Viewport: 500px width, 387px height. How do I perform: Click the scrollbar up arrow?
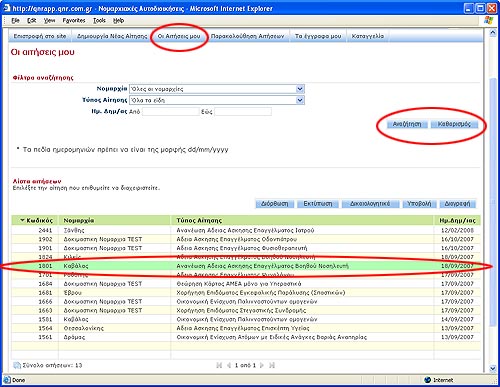coord(492,33)
